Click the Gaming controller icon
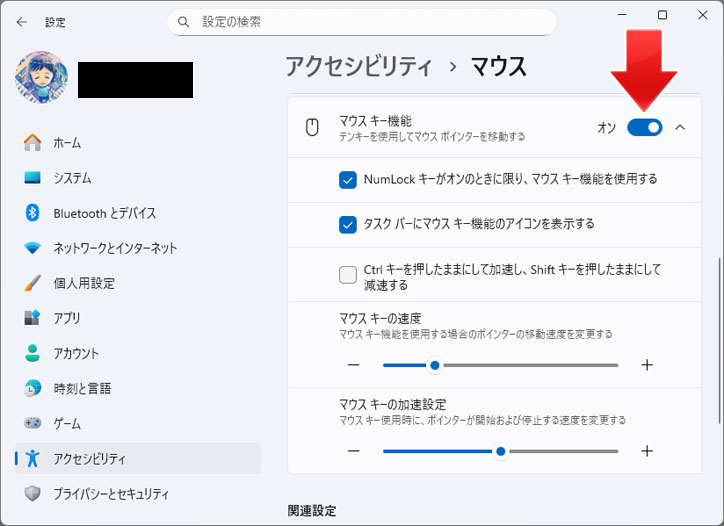The height and width of the screenshot is (526, 724). 32,423
